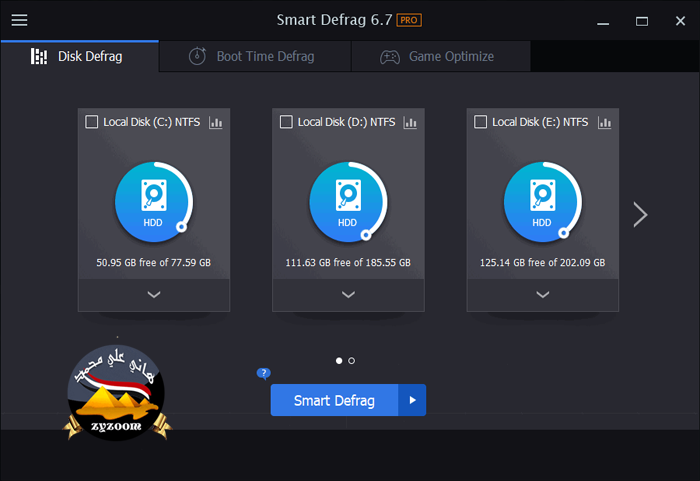Go to next page of disks arrow
700x481 pixels.
[x=641, y=215]
